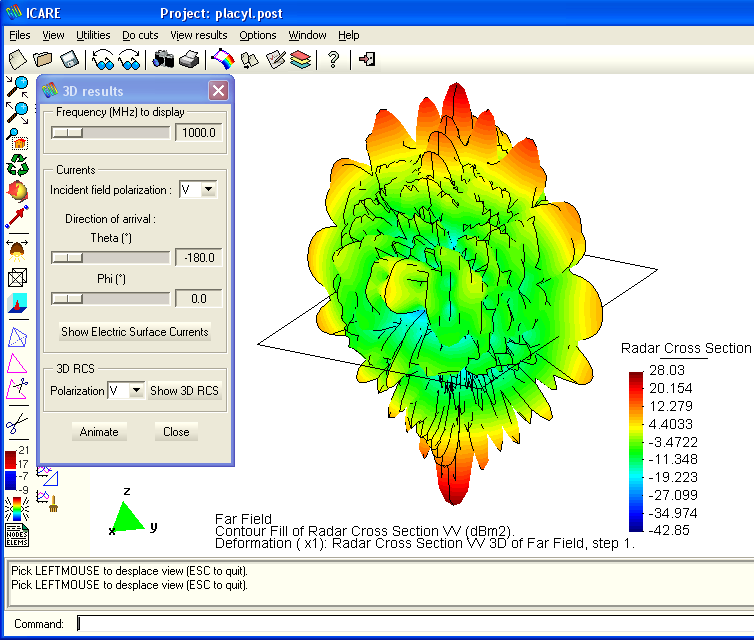Click legend minimum value -42.85
This screenshot has height=640, width=754.
click(669, 530)
